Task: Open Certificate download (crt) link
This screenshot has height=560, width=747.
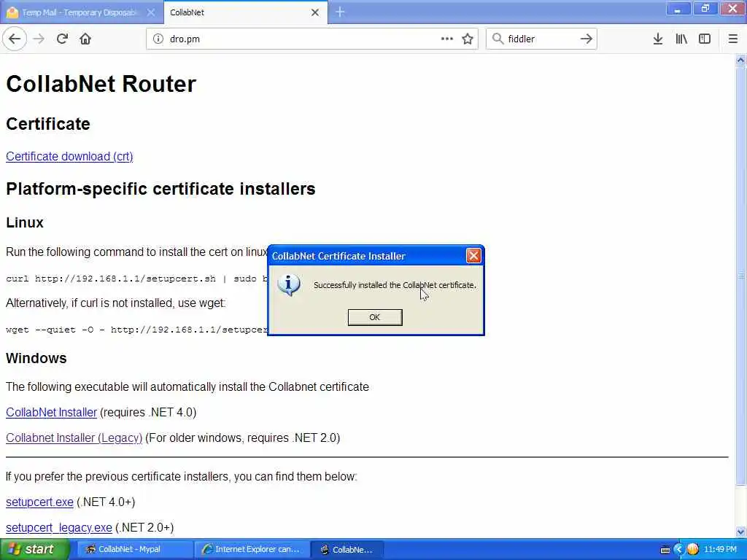Action: coord(69,156)
